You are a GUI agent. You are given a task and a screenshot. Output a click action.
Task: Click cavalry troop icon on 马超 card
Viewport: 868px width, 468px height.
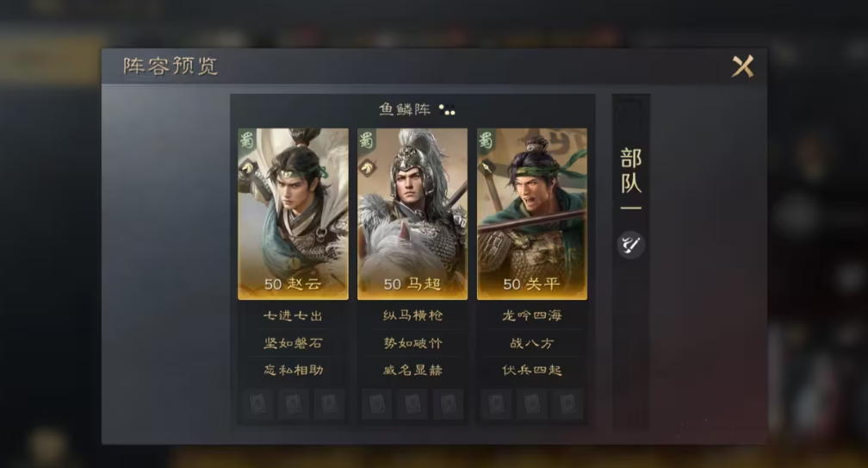(x=367, y=166)
